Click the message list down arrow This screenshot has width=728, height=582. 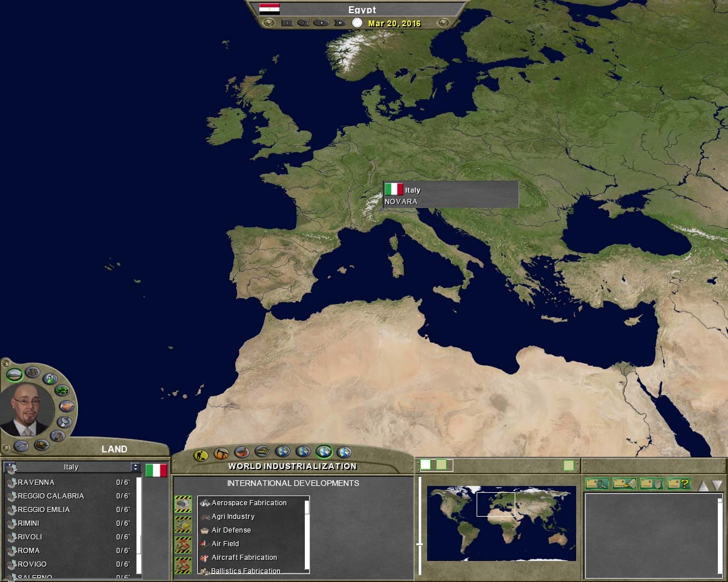point(717,485)
